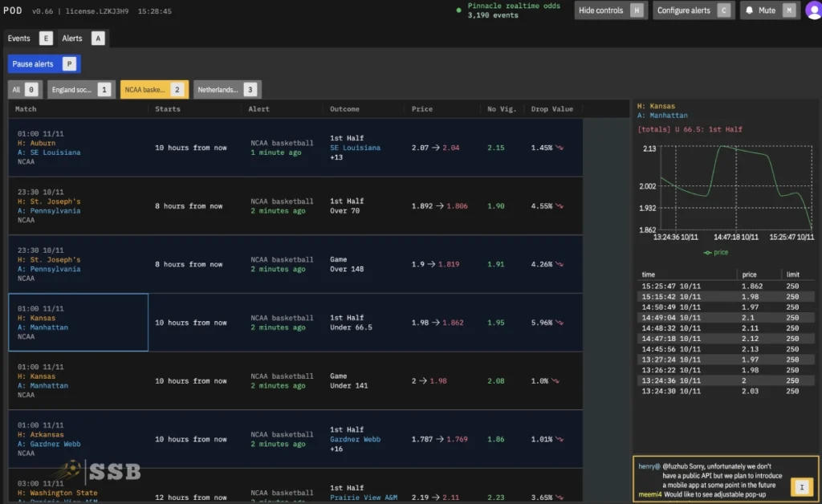Select the Kansas match cell with Under 141
The height and width of the screenshot is (504, 822).
tap(78, 381)
